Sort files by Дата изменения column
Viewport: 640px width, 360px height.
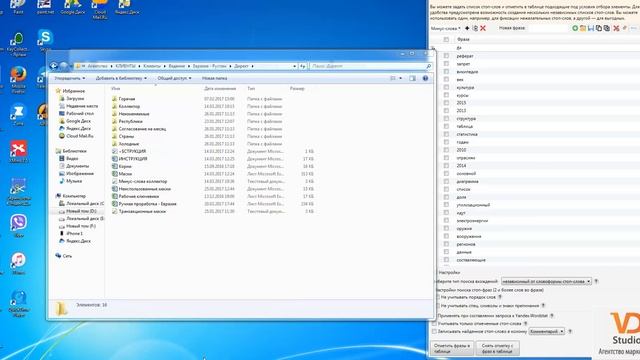[220, 89]
